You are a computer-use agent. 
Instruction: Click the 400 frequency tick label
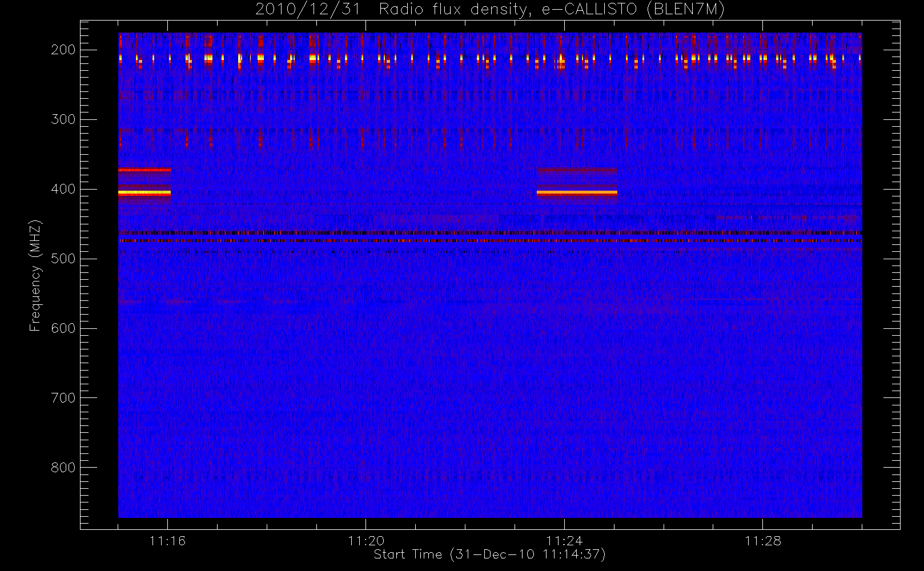click(63, 189)
